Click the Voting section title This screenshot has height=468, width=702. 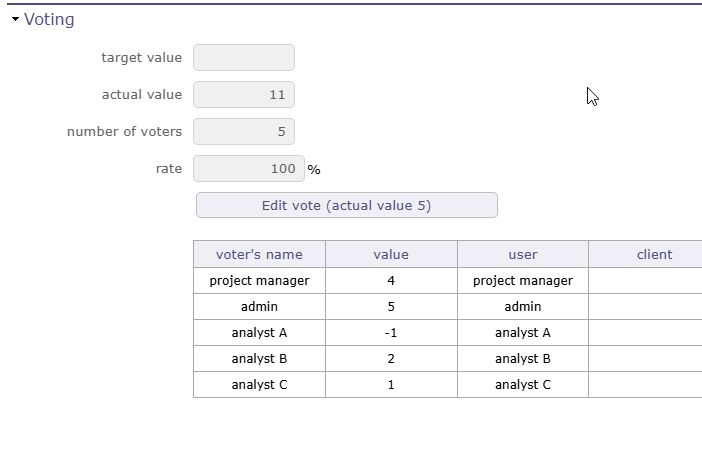49,20
